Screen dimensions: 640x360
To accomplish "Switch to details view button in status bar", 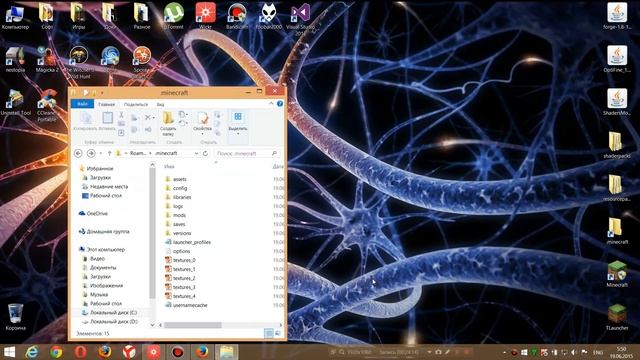I will coord(269,333).
